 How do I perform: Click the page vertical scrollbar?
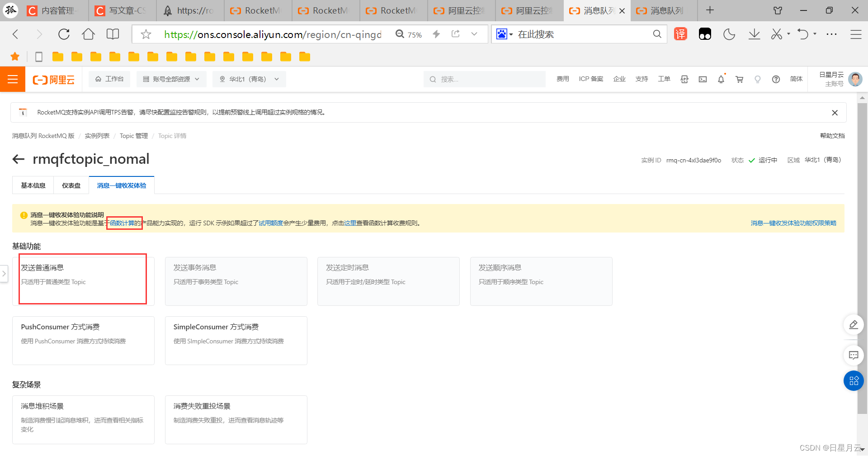tap(862, 258)
